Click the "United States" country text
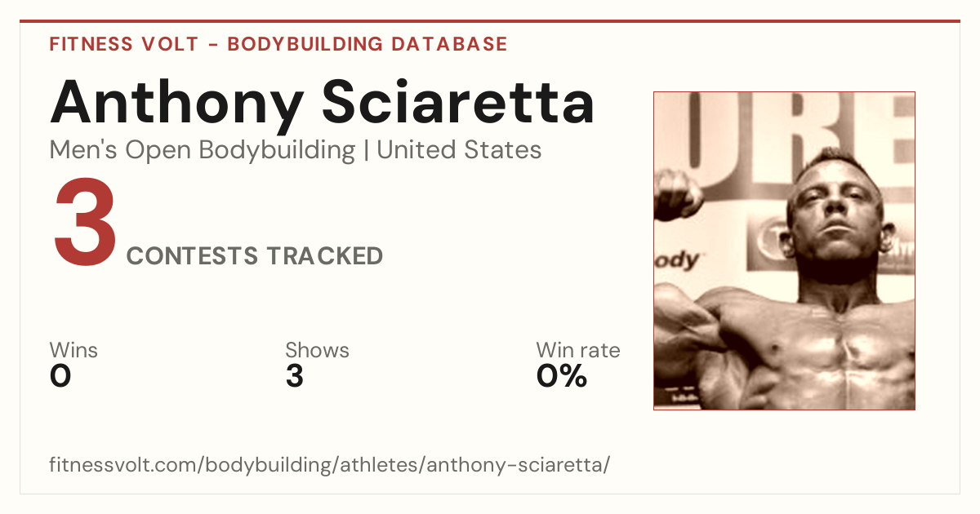Image resolution: width=980 pixels, height=514 pixels. pyautogui.click(x=459, y=151)
